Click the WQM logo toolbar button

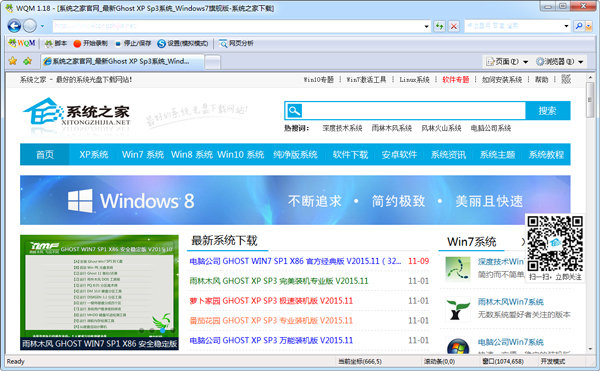(22, 43)
